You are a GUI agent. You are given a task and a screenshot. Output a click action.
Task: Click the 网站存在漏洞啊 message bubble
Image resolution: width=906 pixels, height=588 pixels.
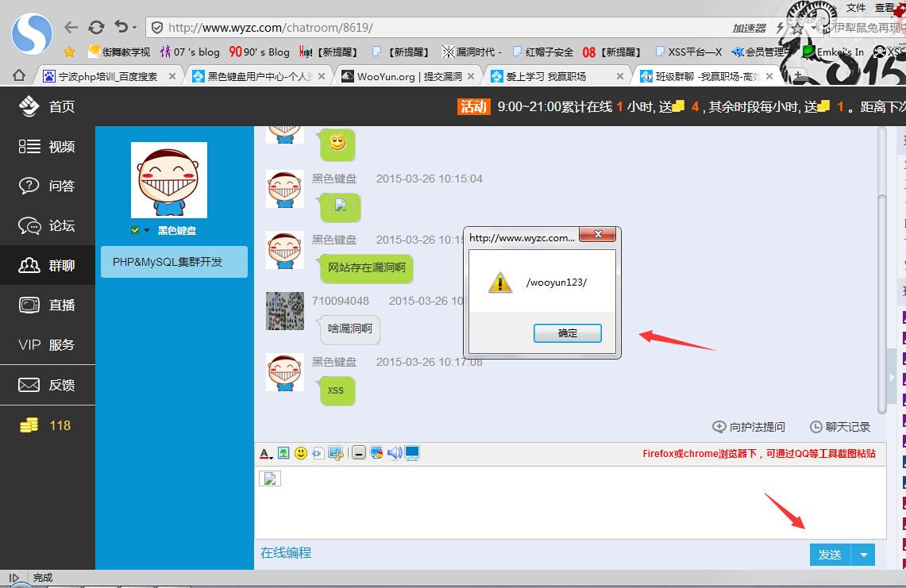click(x=367, y=268)
